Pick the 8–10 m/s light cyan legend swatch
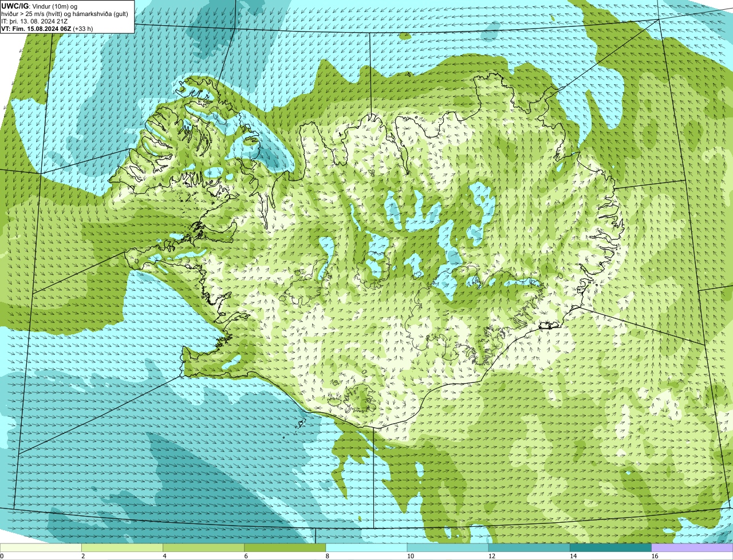The width and height of the screenshot is (733, 560). pos(366,547)
